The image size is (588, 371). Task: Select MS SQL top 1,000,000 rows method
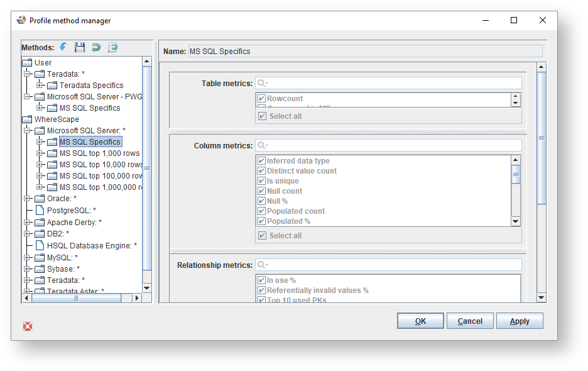click(x=101, y=187)
